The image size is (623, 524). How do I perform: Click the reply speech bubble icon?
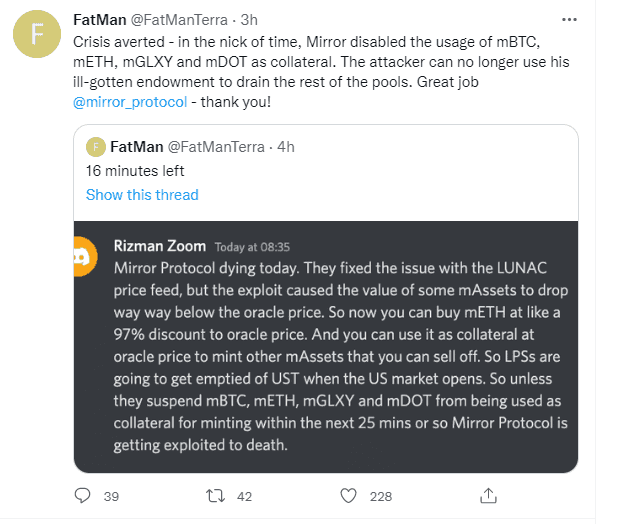[x=84, y=494]
